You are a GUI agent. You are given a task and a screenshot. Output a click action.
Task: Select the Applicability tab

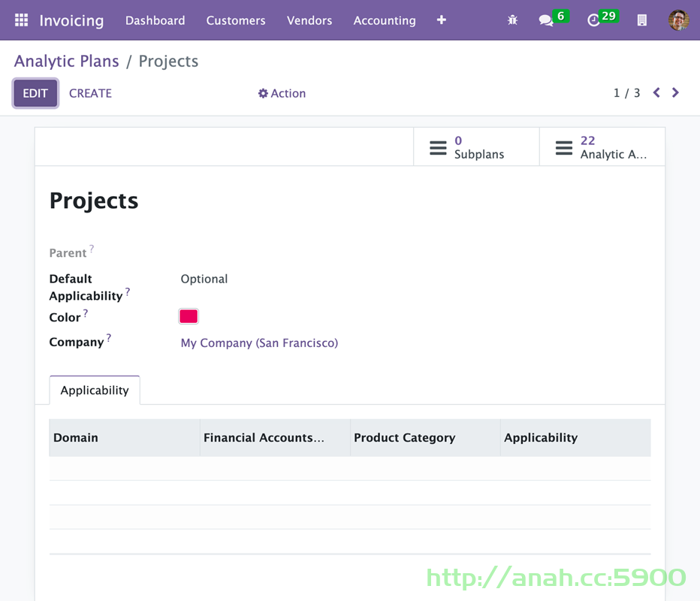[95, 390]
